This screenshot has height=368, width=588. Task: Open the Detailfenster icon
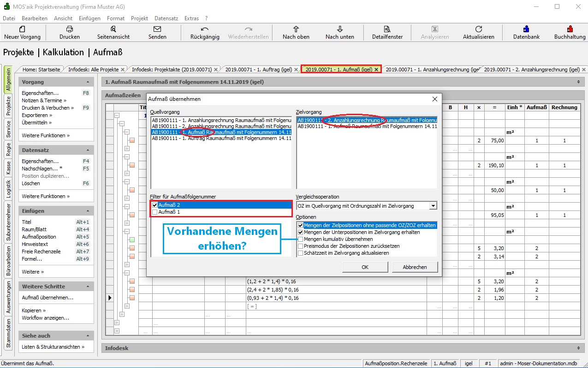click(x=387, y=29)
